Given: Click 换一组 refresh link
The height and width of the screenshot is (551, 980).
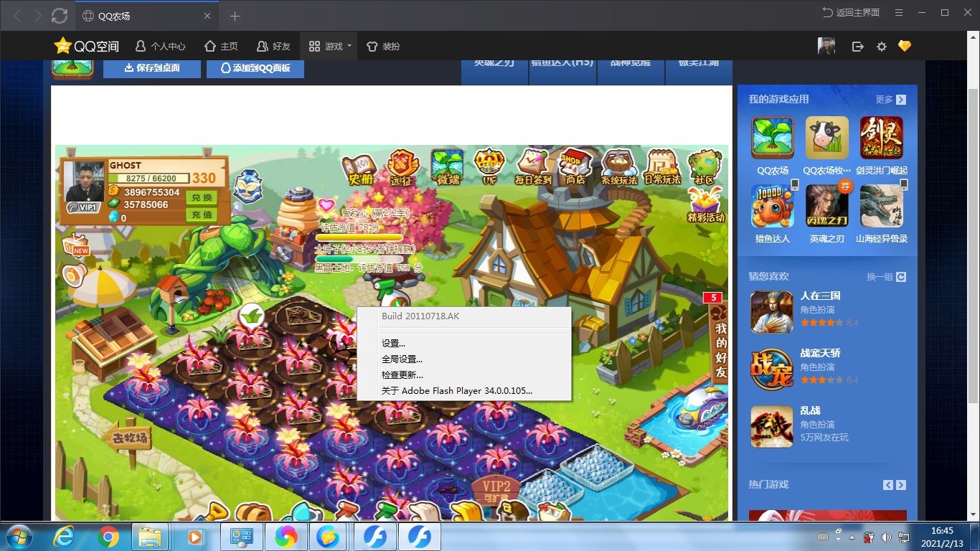Looking at the screenshot, I should coord(885,277).
